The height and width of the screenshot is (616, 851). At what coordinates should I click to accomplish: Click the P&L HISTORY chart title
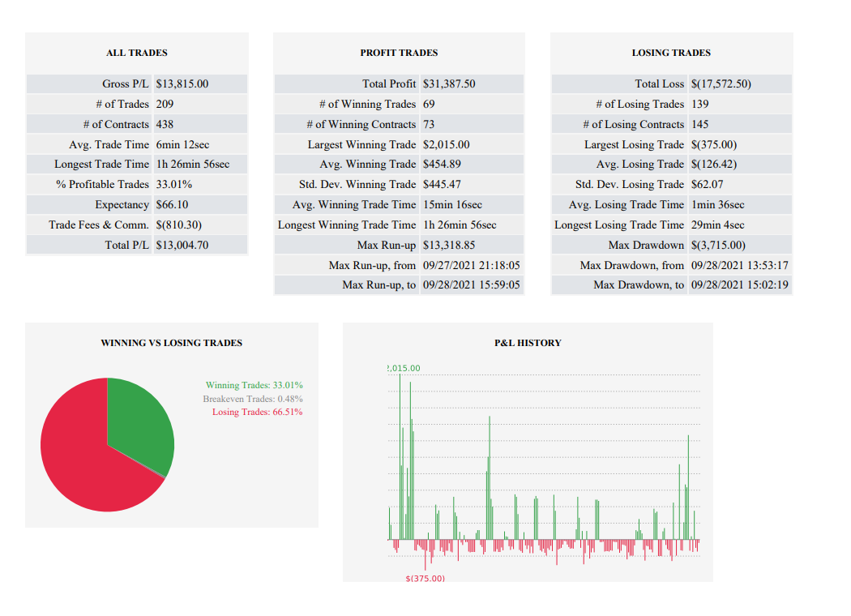pyautogui.click(x=528, y=343)
